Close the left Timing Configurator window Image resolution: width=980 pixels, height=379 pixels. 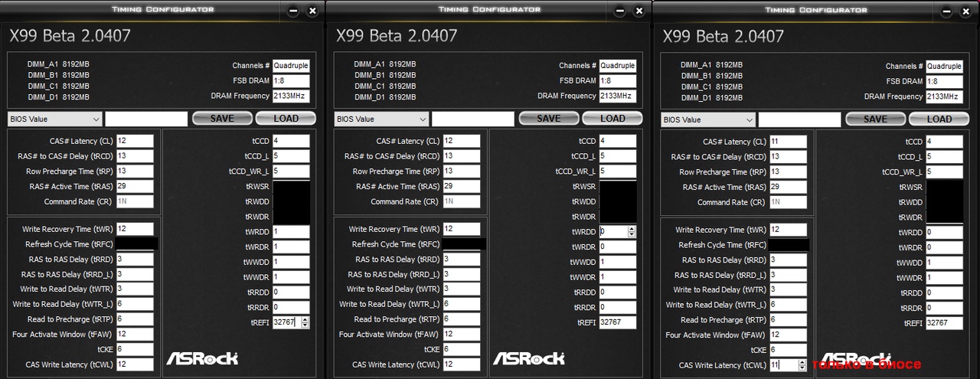point(312,11)
